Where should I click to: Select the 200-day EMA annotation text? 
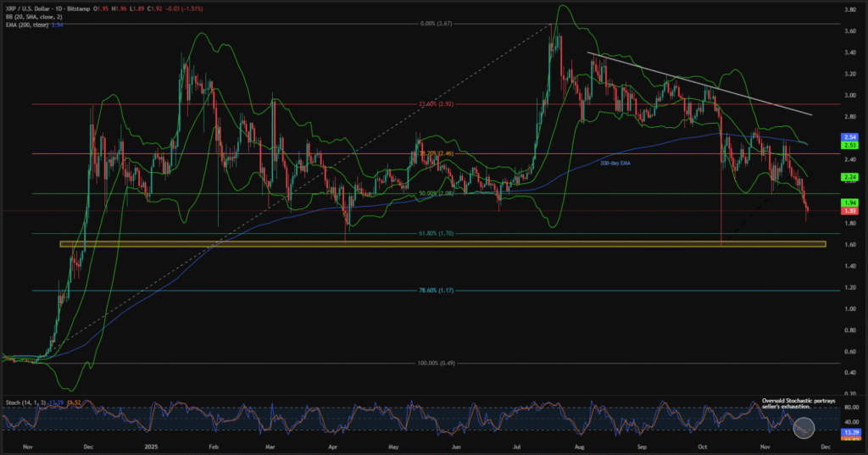click(x=615, y=164)
